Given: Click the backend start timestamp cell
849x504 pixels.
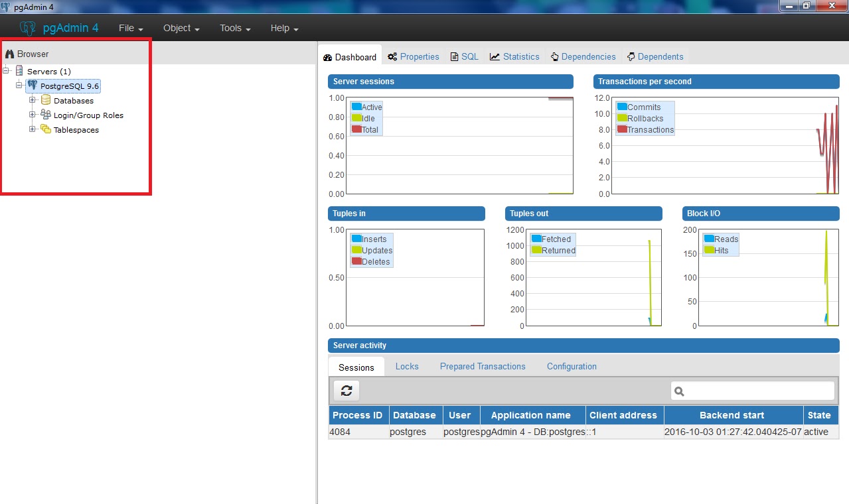Looking at the screenshot, I should (733, 432).
